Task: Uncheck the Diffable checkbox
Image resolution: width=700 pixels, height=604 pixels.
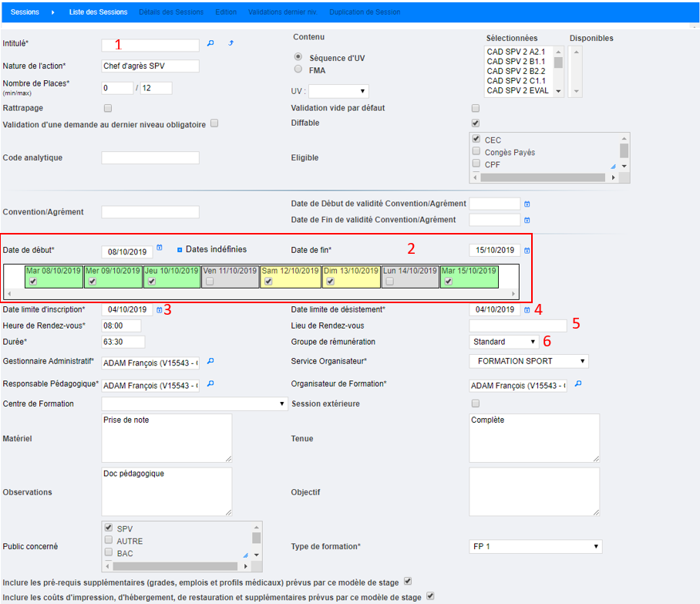Action: pyautogui.click(x=476, y=123)
